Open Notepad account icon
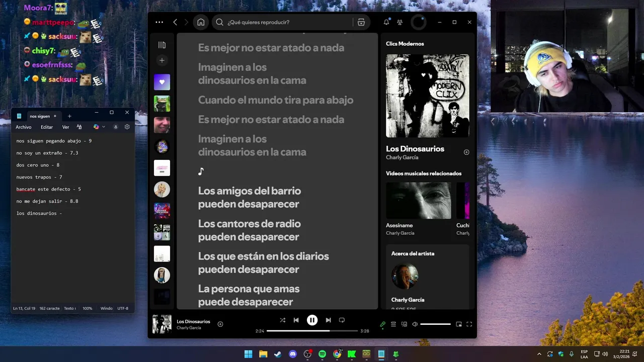The image size is (644, 362). [116, 127]
